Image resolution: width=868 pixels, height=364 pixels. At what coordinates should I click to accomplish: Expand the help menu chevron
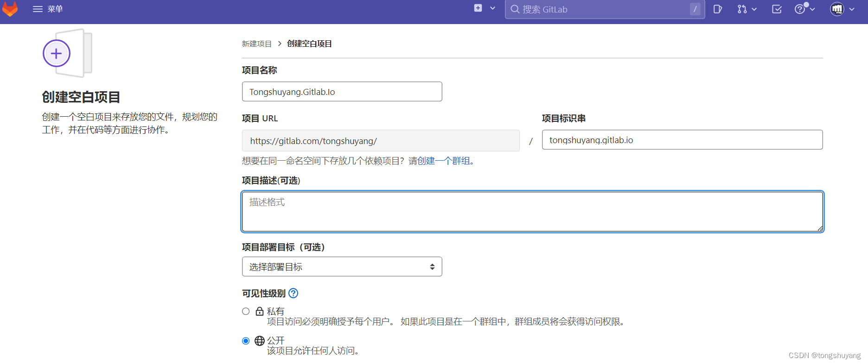(812, 9)
